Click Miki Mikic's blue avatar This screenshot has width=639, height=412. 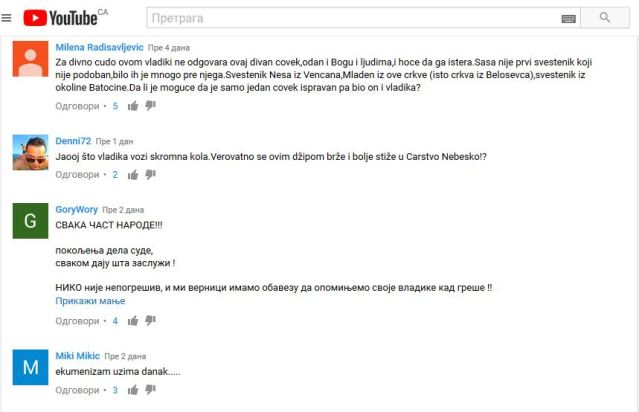(31, 367)
